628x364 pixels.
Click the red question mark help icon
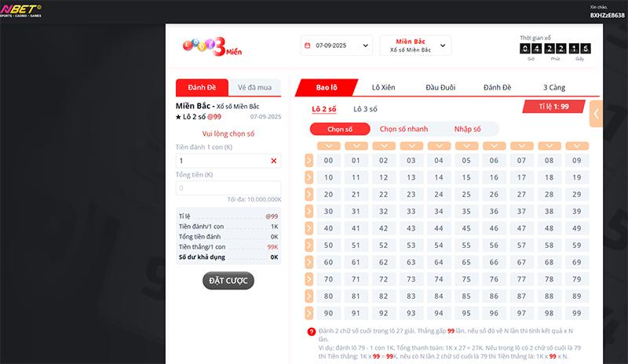[312, 332]
